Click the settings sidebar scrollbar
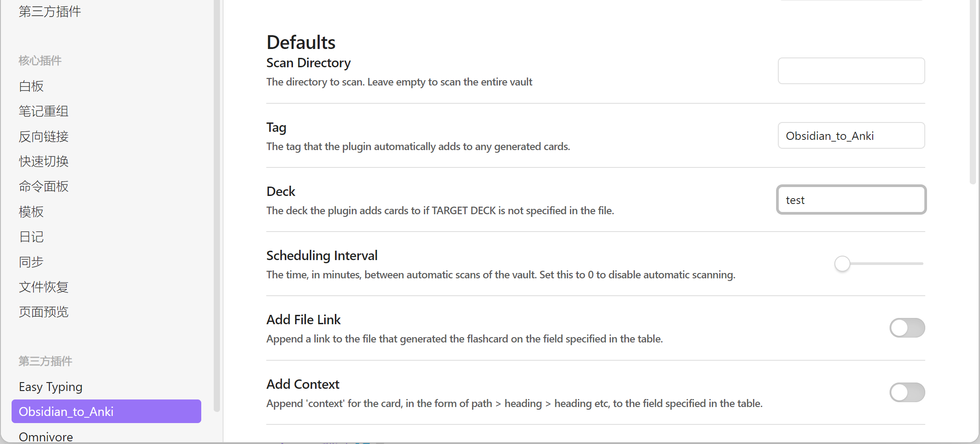Screen dimensions: 980x444 pyautogui.click(x=217, y=205)
